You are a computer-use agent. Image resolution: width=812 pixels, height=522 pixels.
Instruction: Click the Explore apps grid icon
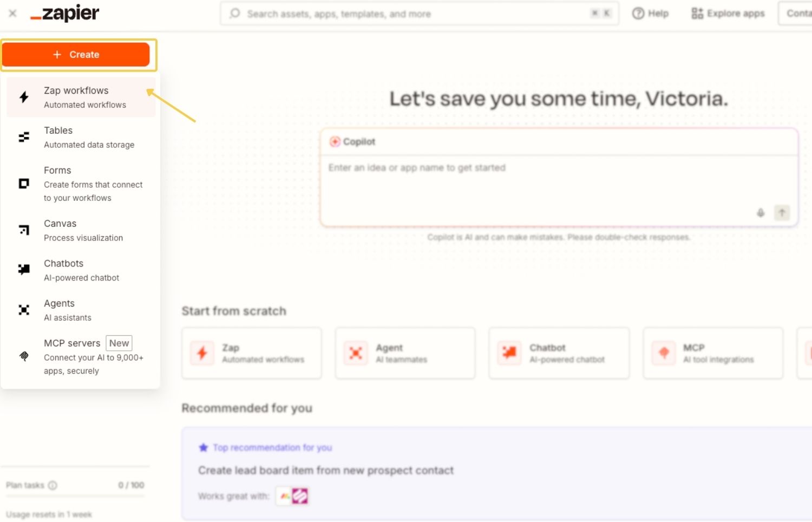[x=697, y=14]
